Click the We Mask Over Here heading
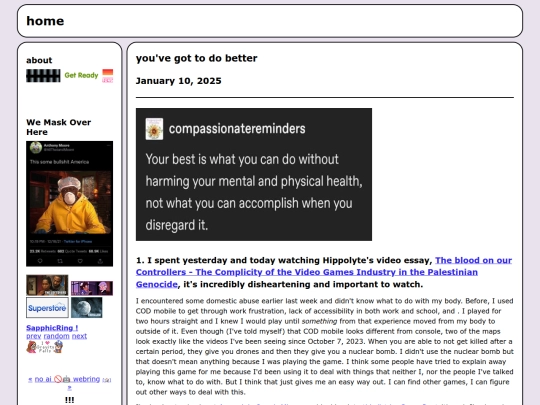This screenshot has height=405, width=540. (x=59, y=127)
